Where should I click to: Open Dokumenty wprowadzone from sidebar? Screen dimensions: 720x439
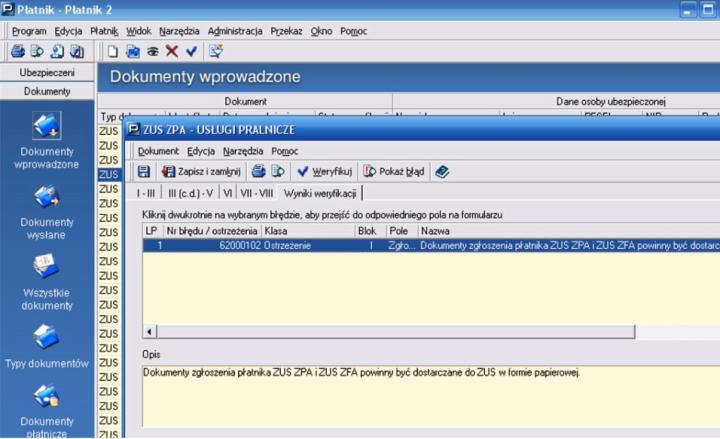47,140
